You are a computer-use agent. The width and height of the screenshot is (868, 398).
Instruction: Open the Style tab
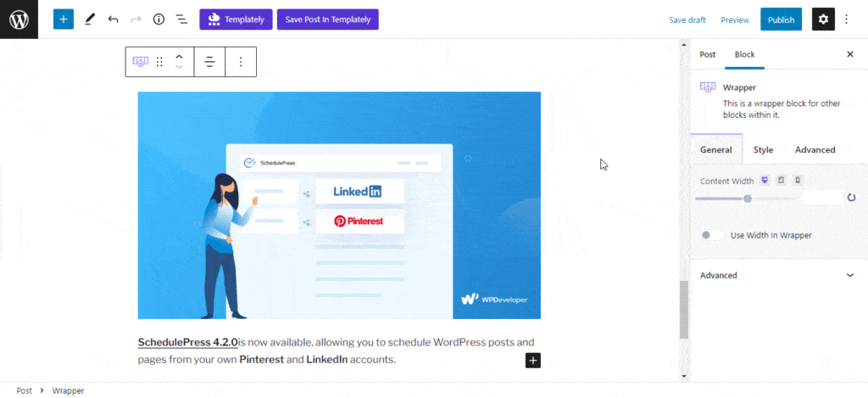(x=763, y=149)
